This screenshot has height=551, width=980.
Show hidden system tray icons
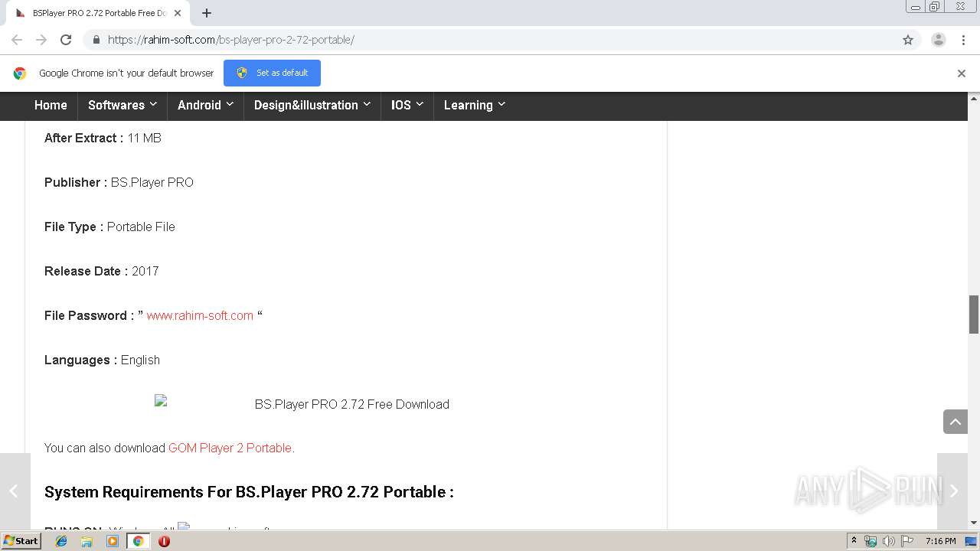pyautogui.click(x=854, y=541)
